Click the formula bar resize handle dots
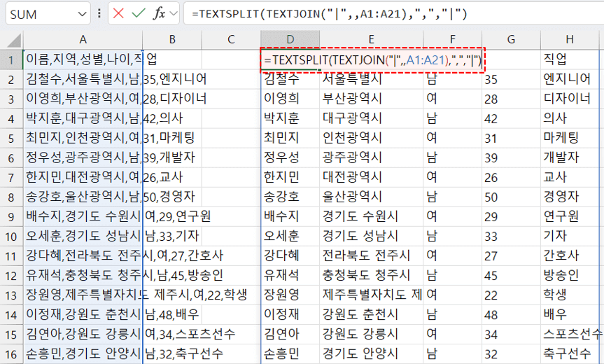The height and width of the screenshot is (364, 604). click(99, 14)
